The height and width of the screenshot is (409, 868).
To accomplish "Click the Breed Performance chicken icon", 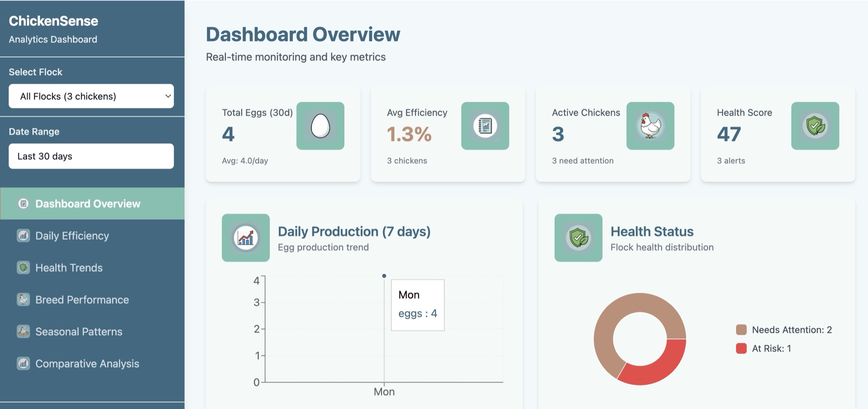I will click(23, 300).
